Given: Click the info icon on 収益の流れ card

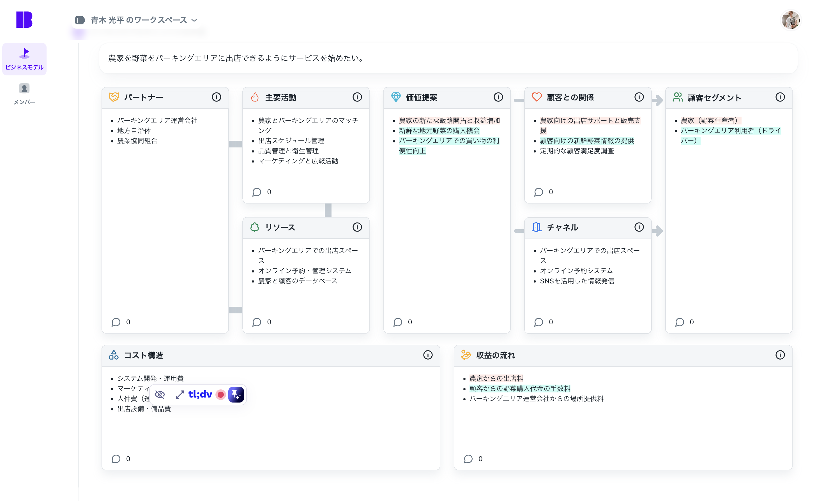Looking at the screenshot, I should [x=780, y=355].
